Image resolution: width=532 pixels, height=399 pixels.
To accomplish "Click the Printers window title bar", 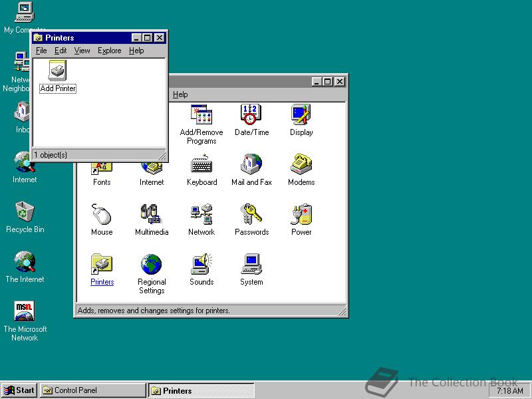I will [x=99, y=38].
